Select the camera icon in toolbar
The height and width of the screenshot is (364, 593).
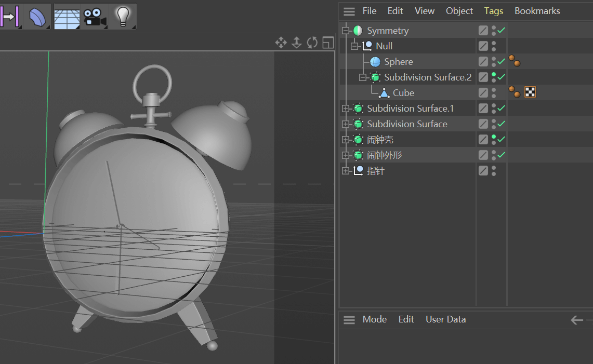(95, 17)
